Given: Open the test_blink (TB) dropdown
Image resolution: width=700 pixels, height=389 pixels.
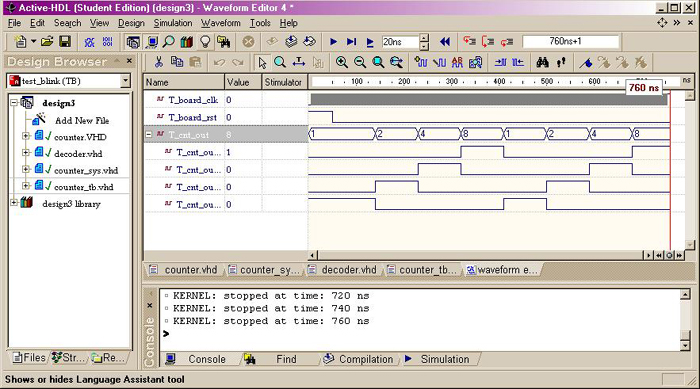Looking at the screenshot, I should pyautogui.click(x=125, y=81).
